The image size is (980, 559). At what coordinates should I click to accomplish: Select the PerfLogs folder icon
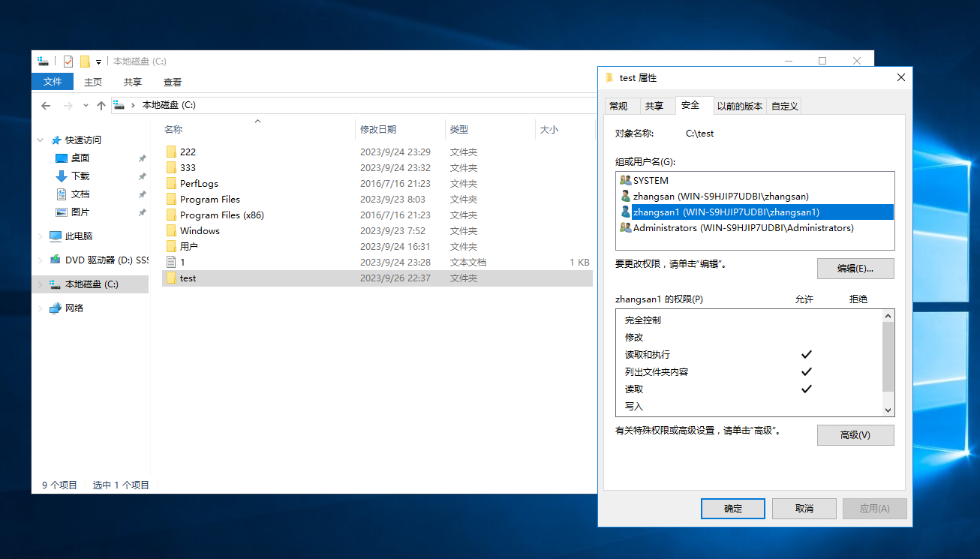tap(171, 183)
